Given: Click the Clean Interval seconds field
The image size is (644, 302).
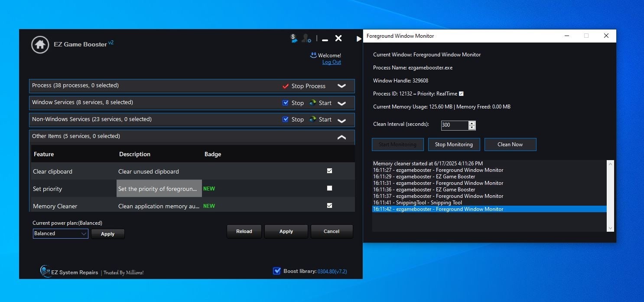Looking at the screenshot, I should coord(455,125).
